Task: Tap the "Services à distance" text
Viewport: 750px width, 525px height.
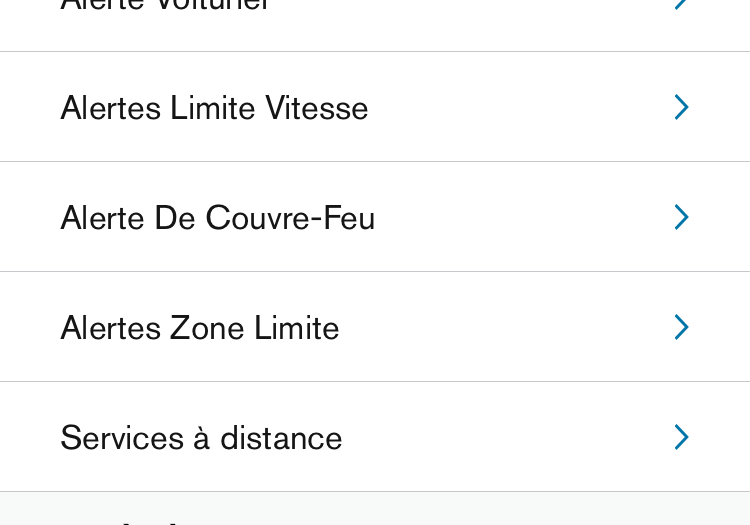Action: click(x=201, y=438)
